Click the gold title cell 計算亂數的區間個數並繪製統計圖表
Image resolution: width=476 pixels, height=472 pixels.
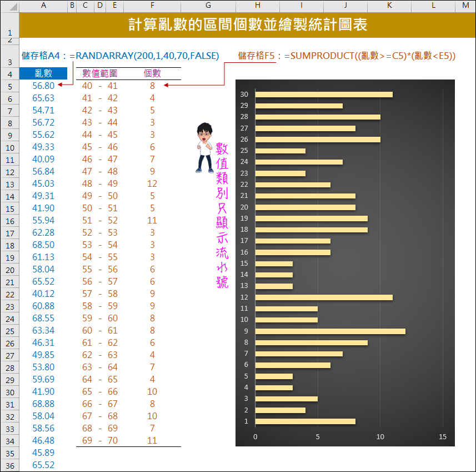coord(247,25)
